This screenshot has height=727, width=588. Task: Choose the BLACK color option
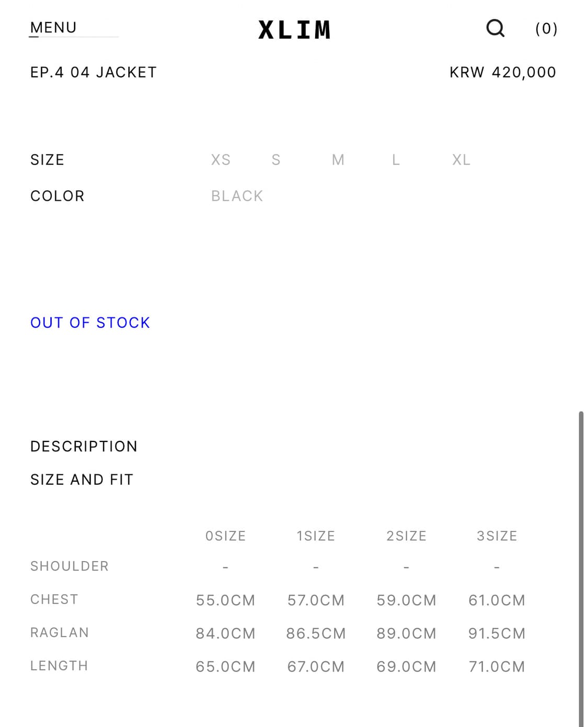[237, 196]
